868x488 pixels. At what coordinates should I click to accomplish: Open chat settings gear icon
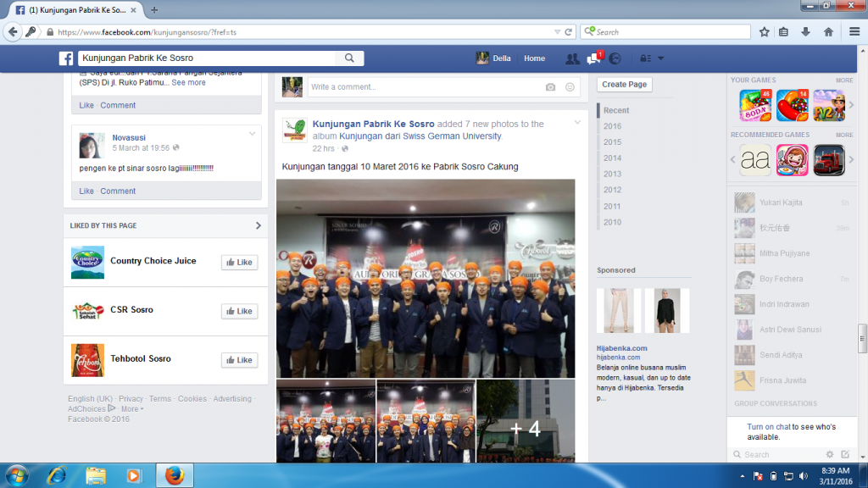[x=829, y=454]
